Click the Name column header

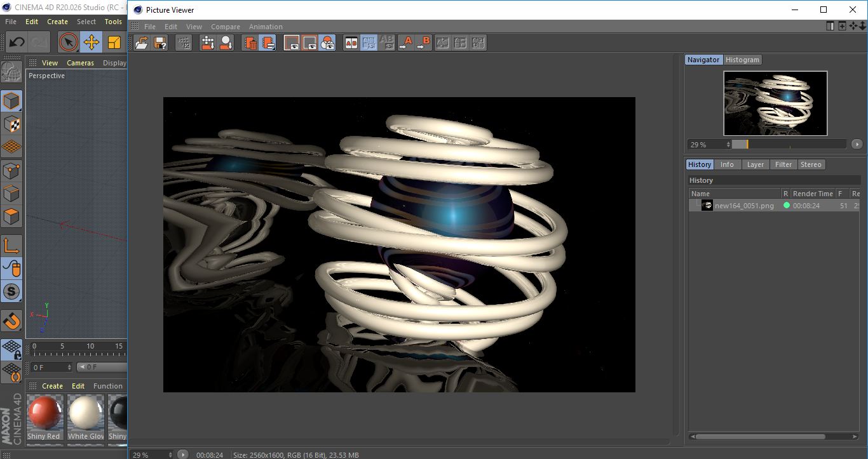735,194
